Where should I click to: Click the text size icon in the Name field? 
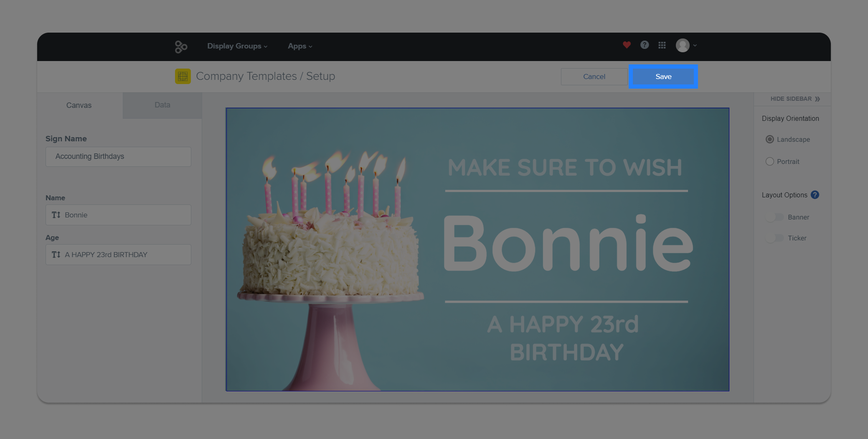pos(56,215)
